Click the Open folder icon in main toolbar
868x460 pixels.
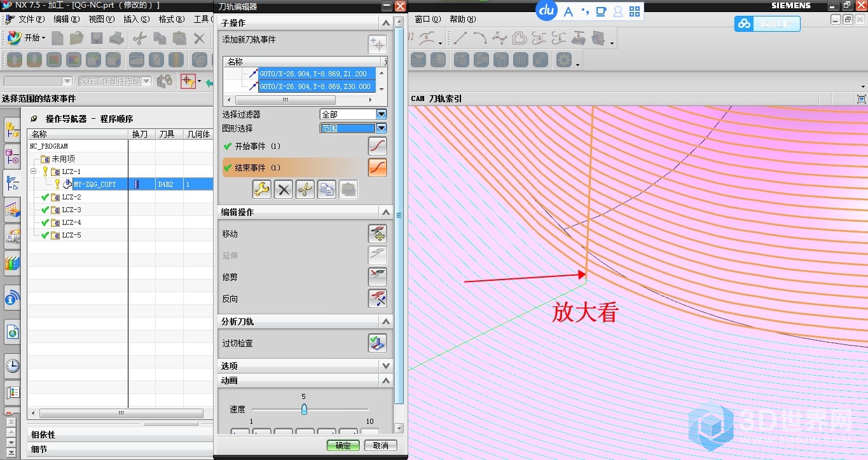tap(76, 38)
